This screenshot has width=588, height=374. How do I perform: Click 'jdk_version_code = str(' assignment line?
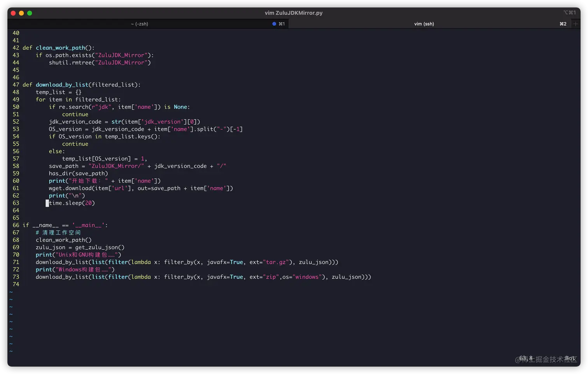point(124,122)
